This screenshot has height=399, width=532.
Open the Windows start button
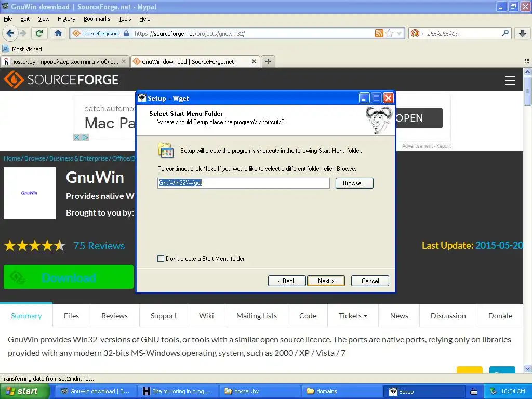(24, 391)
